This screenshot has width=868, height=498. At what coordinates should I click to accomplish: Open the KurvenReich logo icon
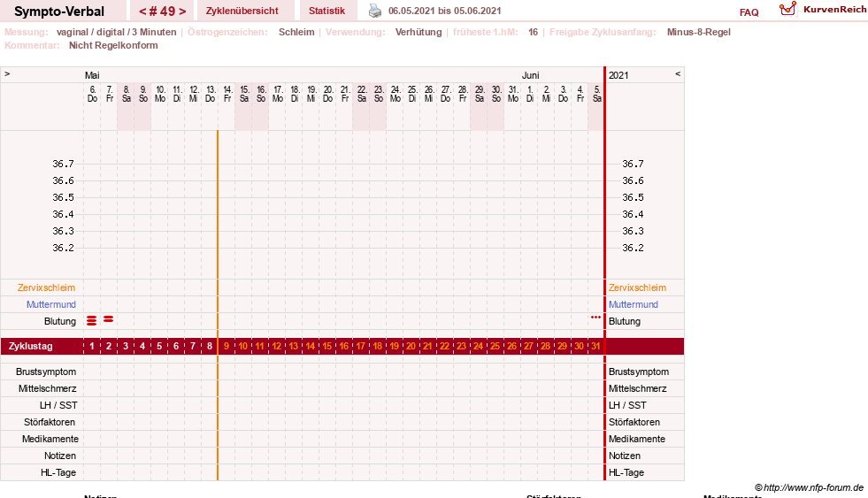coord(787,9)
